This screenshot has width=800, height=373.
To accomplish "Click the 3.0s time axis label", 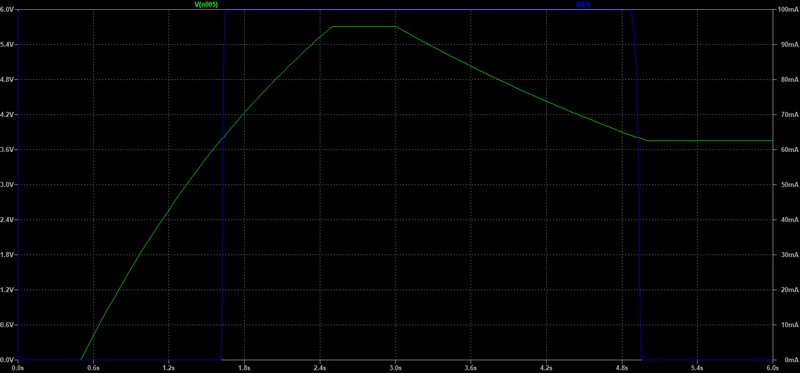I will [x=395, y=367].
